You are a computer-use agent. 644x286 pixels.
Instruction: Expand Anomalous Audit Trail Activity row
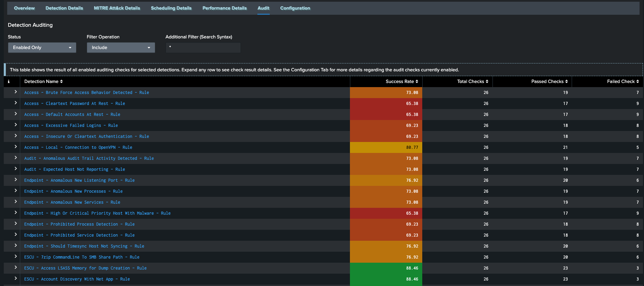point(15,158)
